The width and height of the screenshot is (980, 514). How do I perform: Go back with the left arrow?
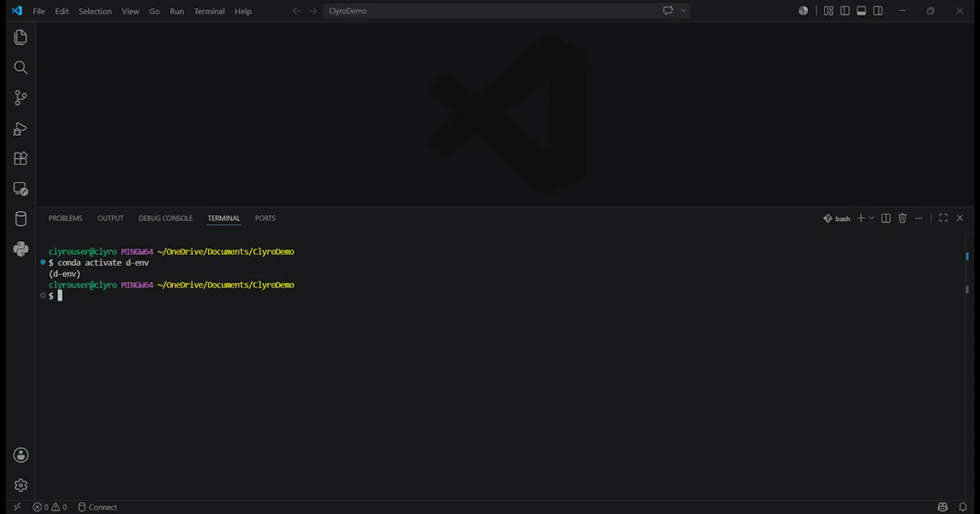[296, 11]
